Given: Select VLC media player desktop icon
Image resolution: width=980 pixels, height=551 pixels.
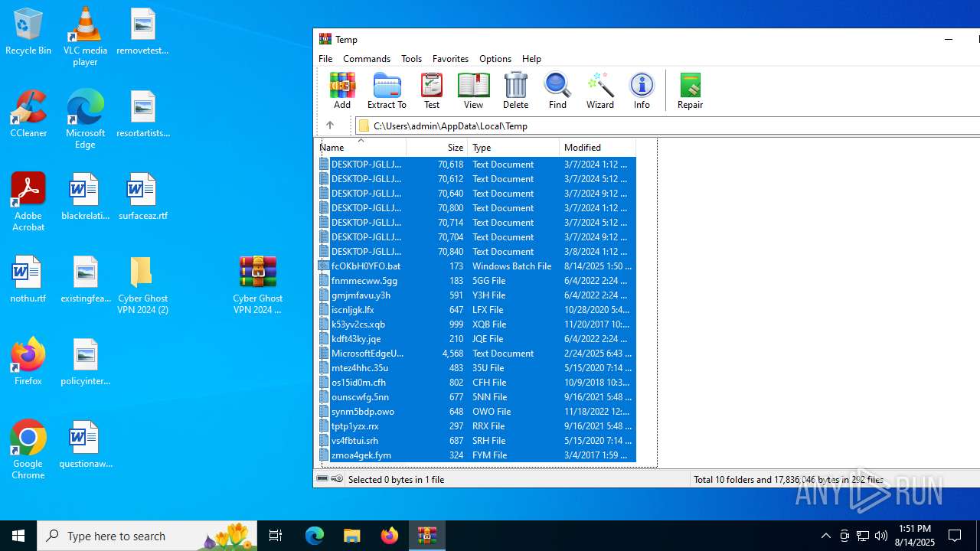Looking at the screenshot, I should pyautogui.click(x=85, y=37).
